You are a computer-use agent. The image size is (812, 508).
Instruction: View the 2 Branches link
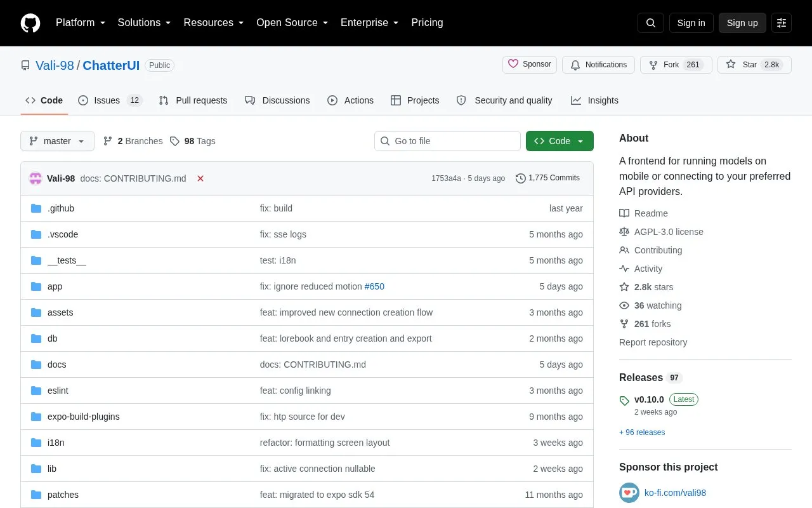pyautogui.click(x=133, y=141)
